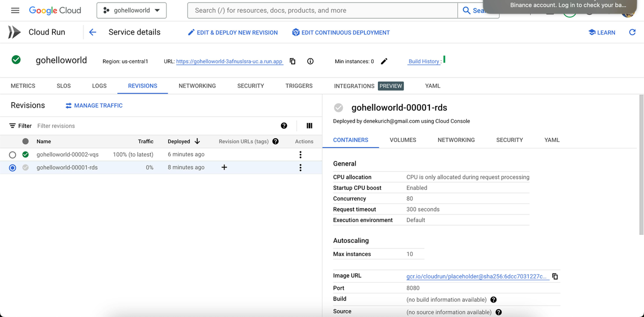Open the URL info icon
The image size is (644, 317).
click(310, 61)
